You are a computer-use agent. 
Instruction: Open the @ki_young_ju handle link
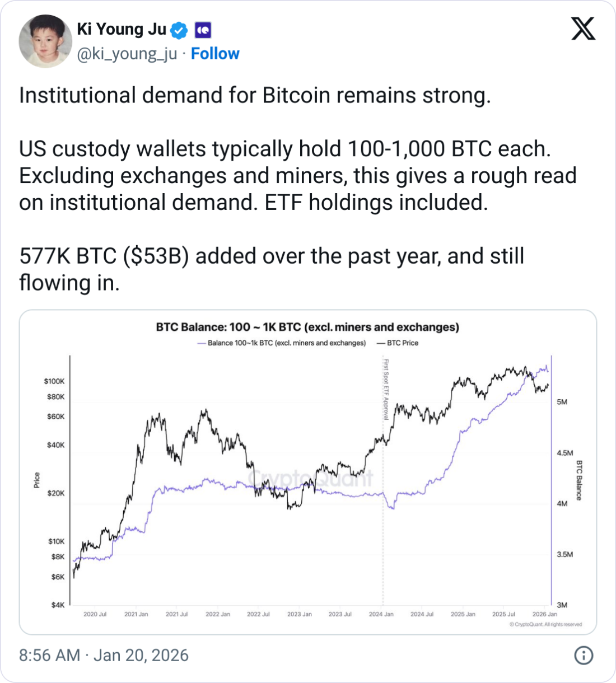point(127,54)
